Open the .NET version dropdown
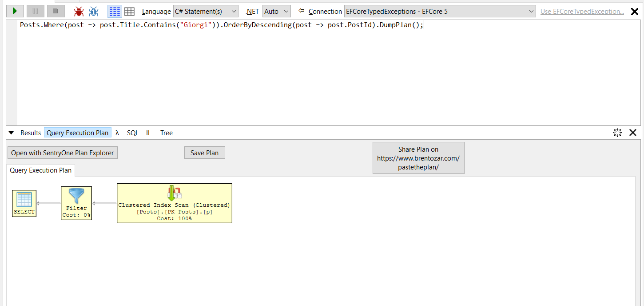The height and width of the screenshot is (306, 644). (276, 12)
